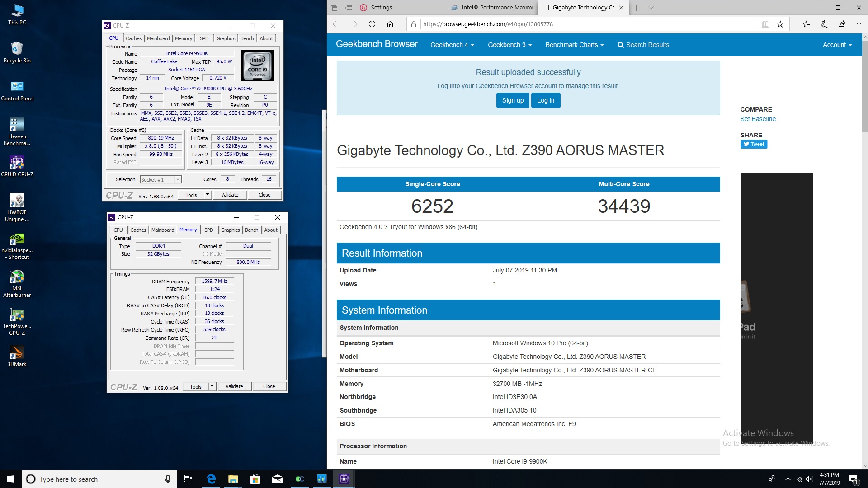868x488 pixels.
Task: Click the browser back arrow
Action: (x=336, y=24)
